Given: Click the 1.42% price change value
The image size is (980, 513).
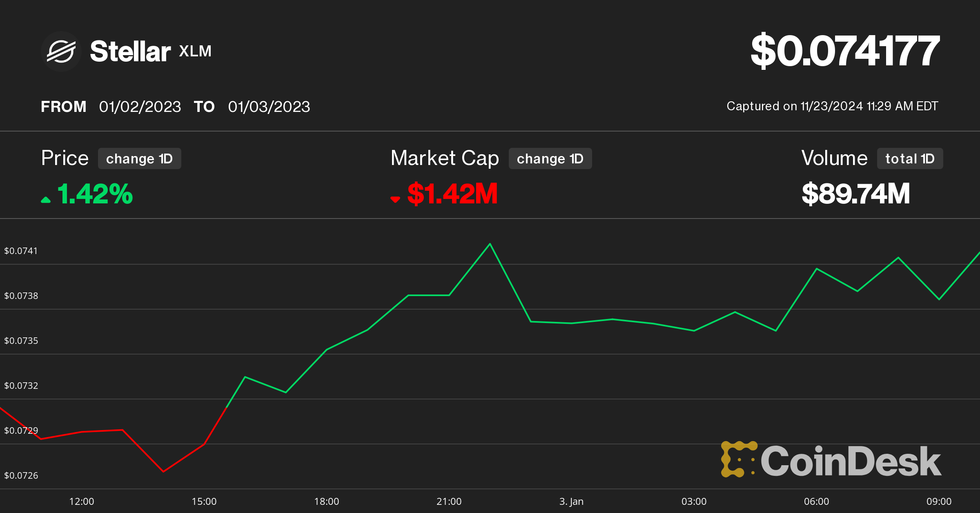Looking at the screenshot, I should pos(95,194).
